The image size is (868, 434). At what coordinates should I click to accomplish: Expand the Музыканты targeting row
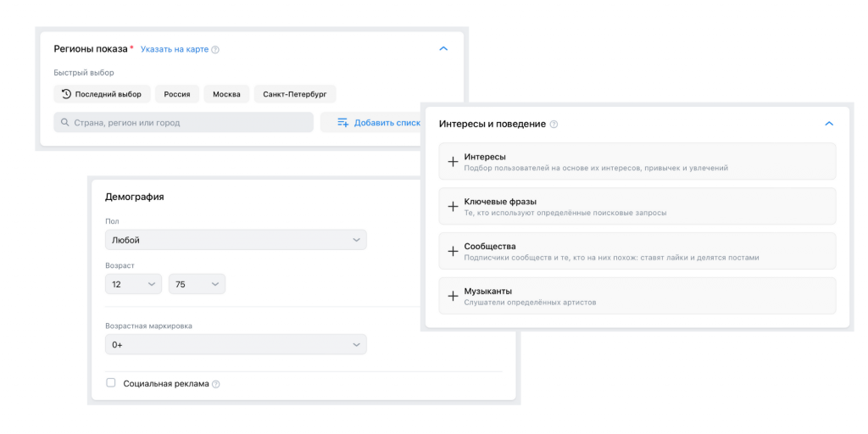click(x=637, y=296)
